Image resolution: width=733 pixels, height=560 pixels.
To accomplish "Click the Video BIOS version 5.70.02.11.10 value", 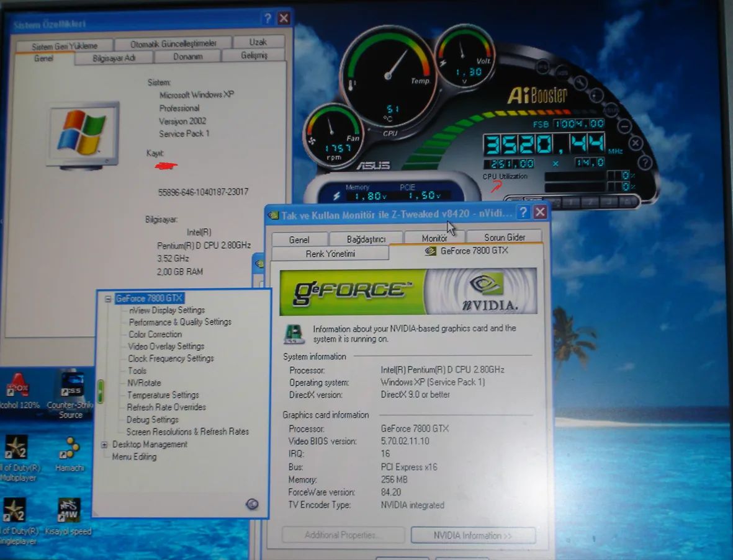I will pyautogui.click(x=405, y=442).
